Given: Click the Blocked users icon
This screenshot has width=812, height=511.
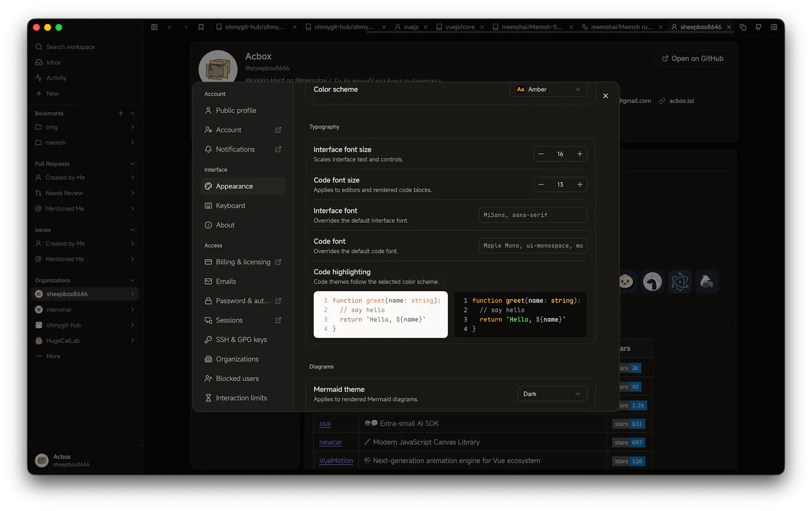Looking at the screenshot, I should coord(208,379).
